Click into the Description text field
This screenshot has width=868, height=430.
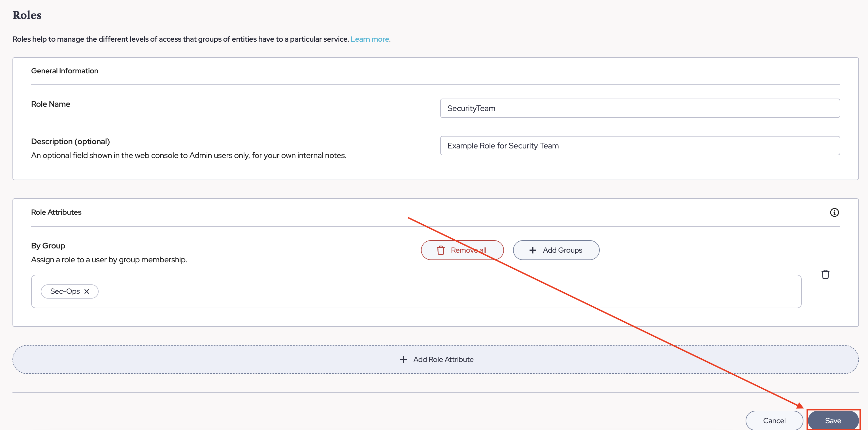point(640,146)
